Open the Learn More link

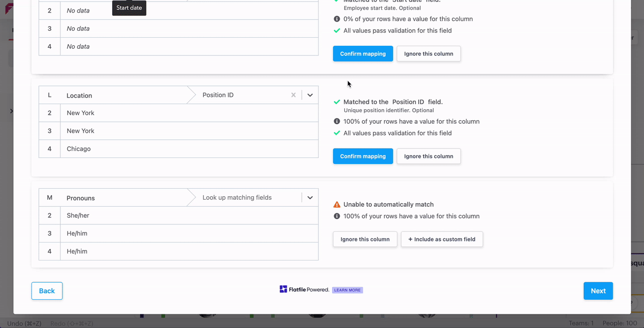pyautogui.click(x=347, y=290)
